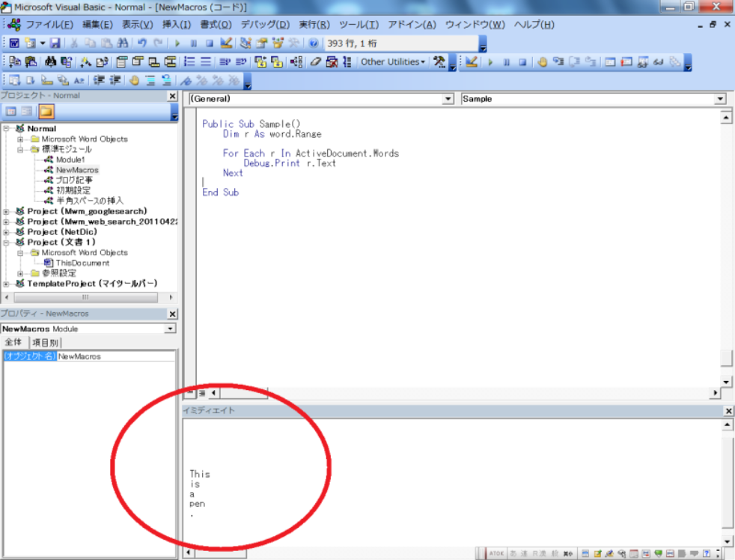
Task: Collapse the 標準モジュール folder
Action: point(22,150)
